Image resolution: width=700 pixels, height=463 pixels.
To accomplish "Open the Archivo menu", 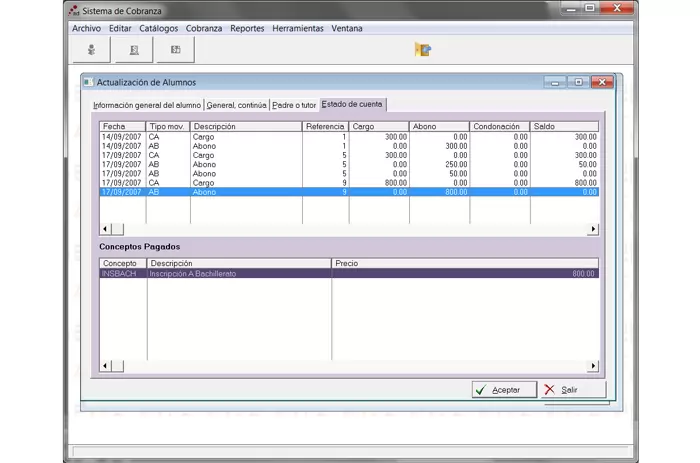I will coord(86,28).
